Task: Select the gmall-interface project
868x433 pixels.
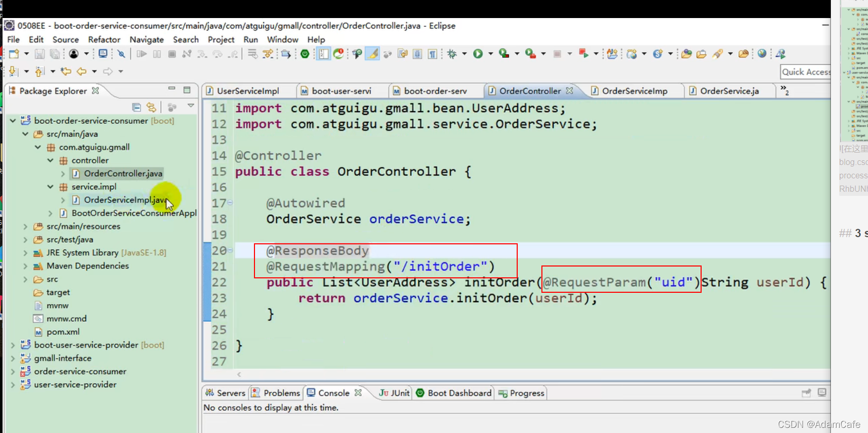Action: click(63, 358)
